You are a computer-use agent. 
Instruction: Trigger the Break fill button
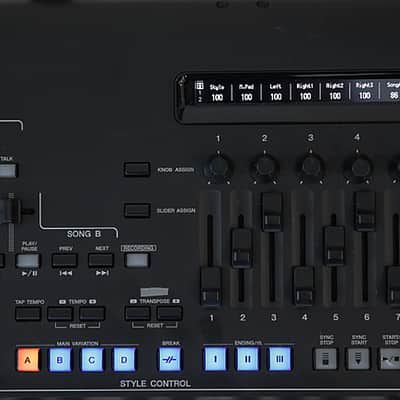tap(170, 360)
